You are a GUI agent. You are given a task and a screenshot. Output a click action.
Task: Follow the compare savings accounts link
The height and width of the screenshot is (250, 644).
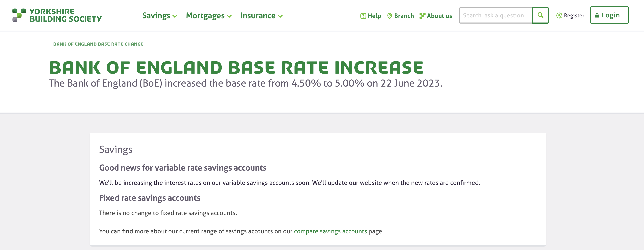[x=330, y=231]
